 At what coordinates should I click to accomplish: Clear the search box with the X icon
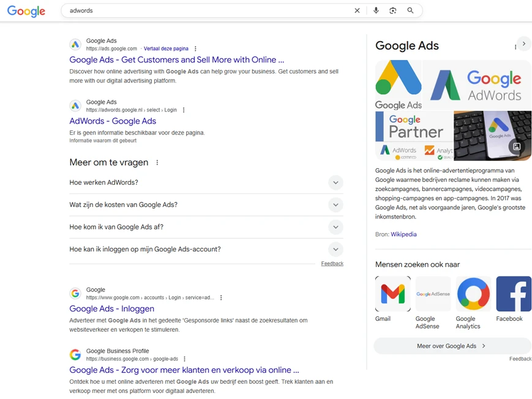click(358, 10)
